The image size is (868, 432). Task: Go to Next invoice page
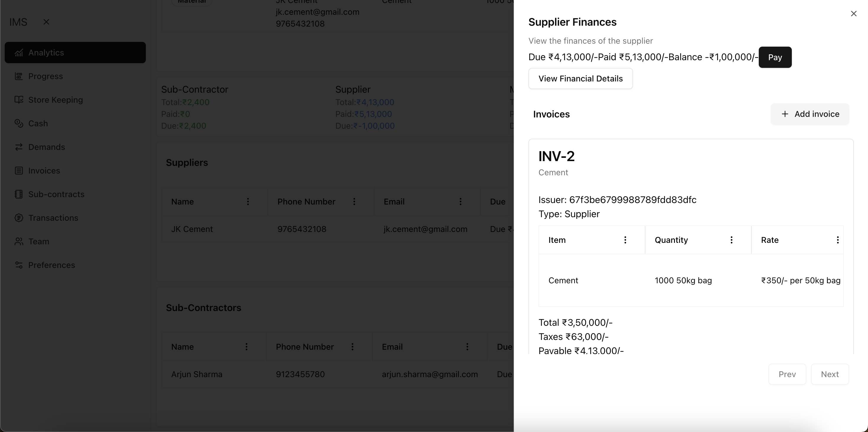pos(830,374)
